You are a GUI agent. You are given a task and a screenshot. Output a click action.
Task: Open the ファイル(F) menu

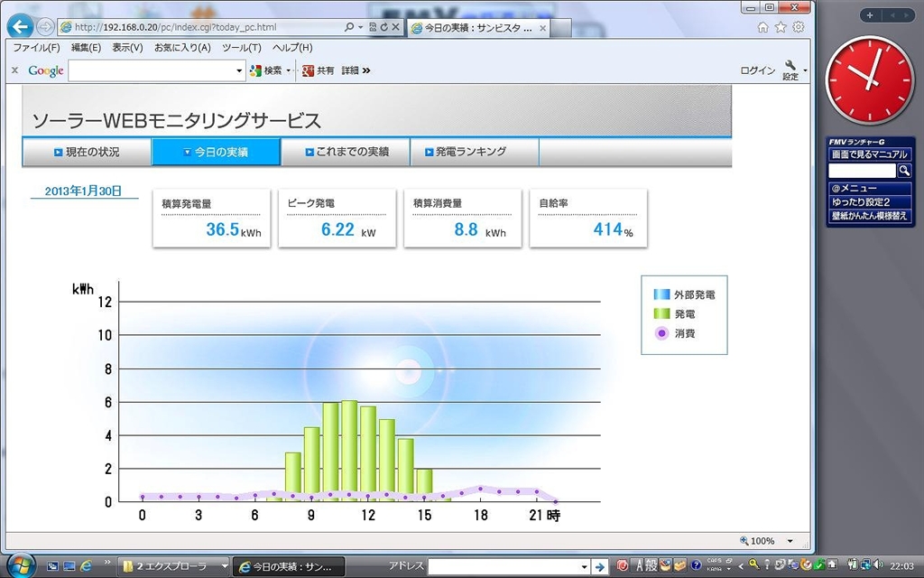pos(36,48)
